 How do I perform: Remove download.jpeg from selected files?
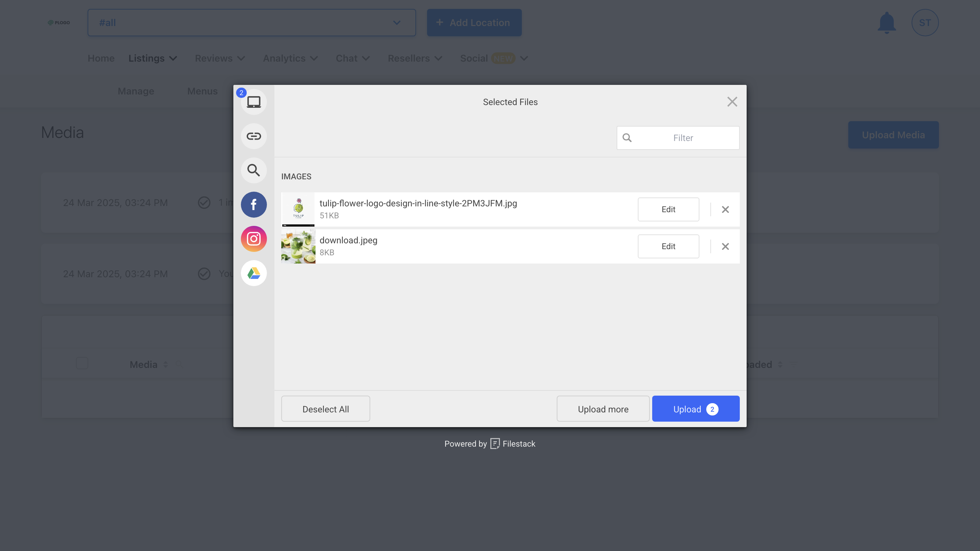click(x=725, y=246)
